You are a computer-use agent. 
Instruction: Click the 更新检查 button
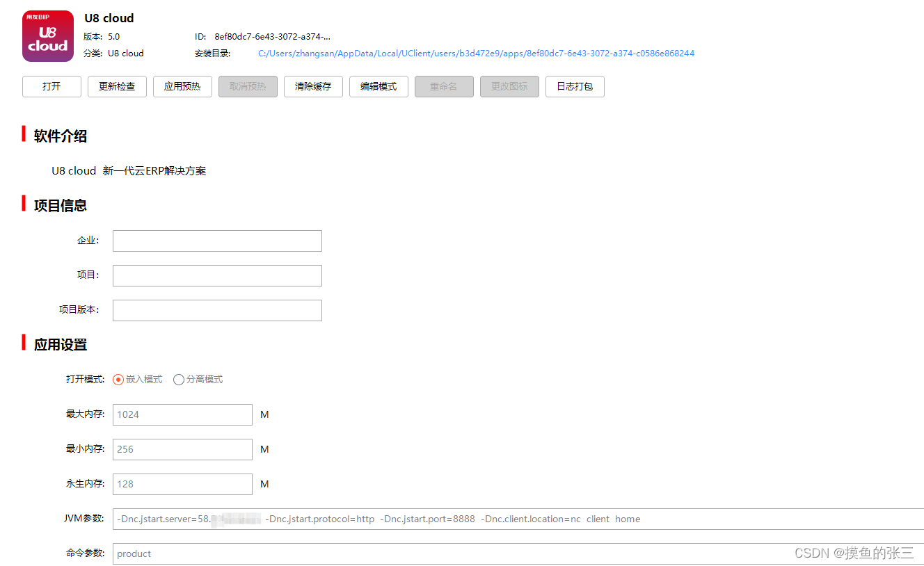click(x=117, y=87)
